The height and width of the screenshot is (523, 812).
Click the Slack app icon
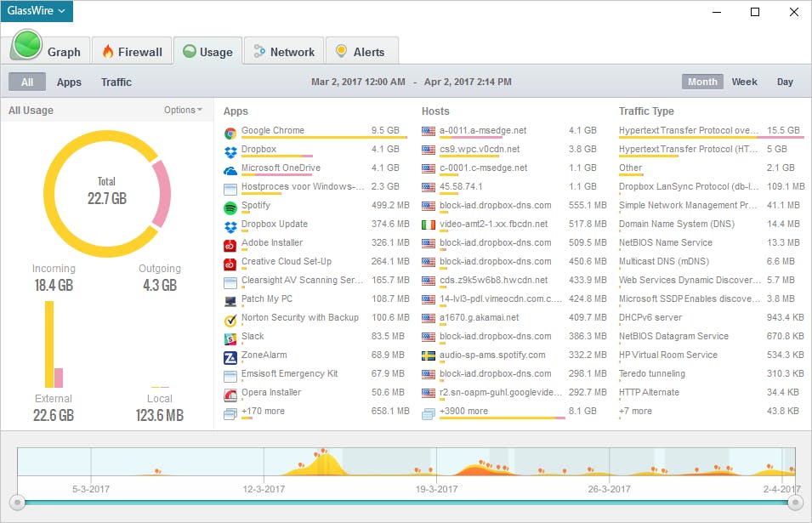pyautogui.click(x=230, y=339)
